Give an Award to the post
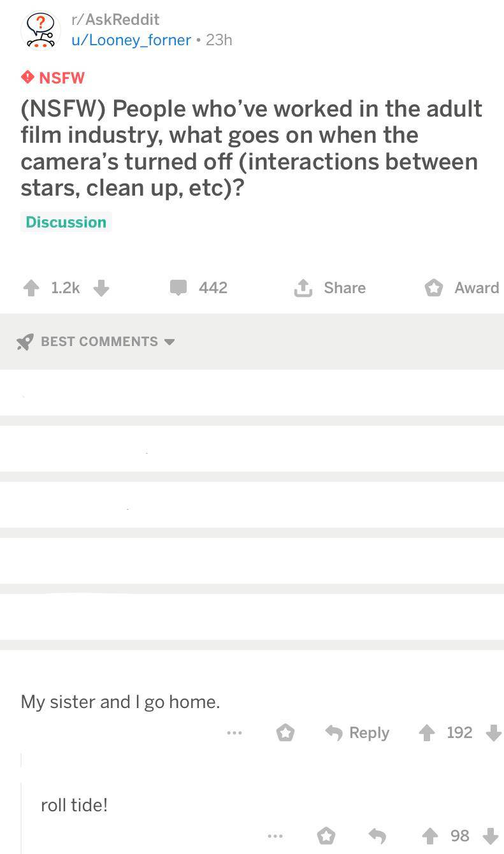 click(x=462, y=288)
